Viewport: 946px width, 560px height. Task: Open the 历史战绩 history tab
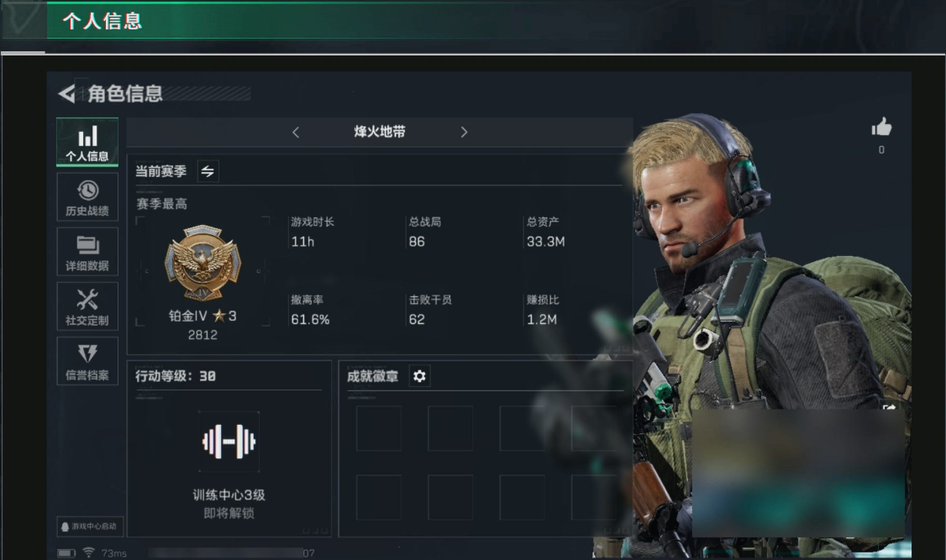point(87,197)
